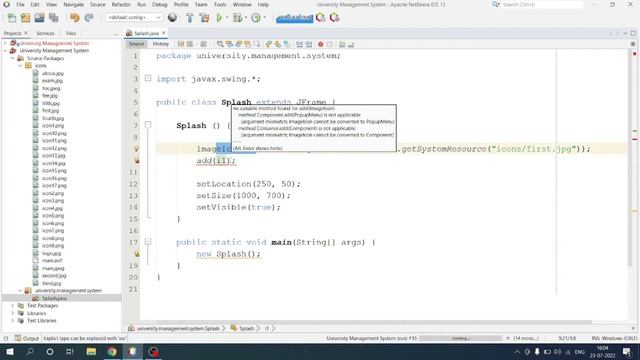The width and height of the screenshot is (640, 360).
Task: Toggle Highlight Search in the editor toolbar
Action: coord(247,44)
